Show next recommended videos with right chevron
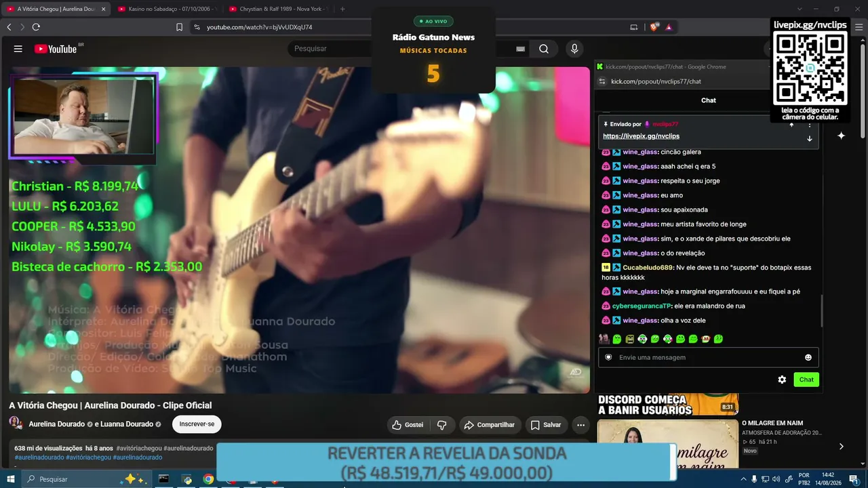The height and width of the screenshot is (488, 868). (841, 446)
